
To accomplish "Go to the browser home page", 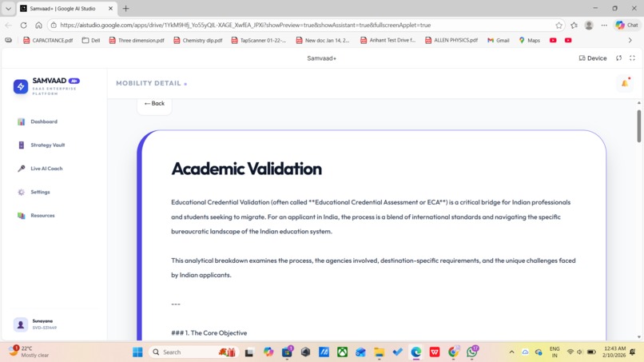I will tap(38, 25).
